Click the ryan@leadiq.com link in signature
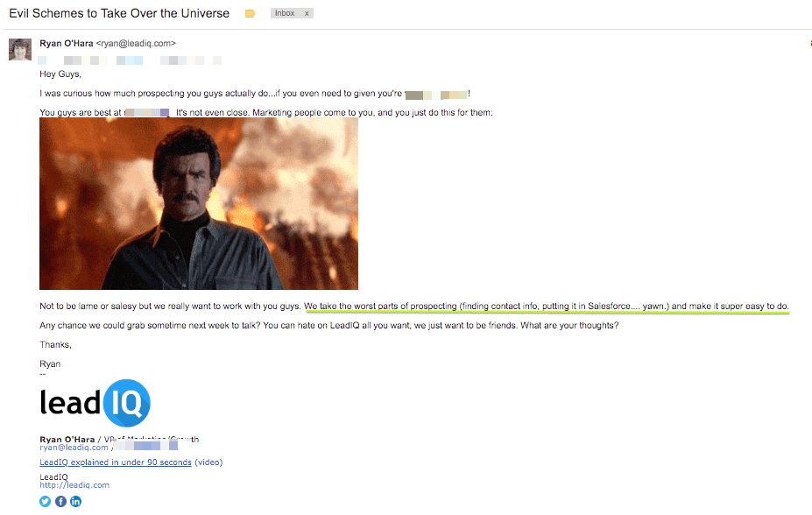Image resolution: width=812 pixels, height=515 pixels. 74,448
